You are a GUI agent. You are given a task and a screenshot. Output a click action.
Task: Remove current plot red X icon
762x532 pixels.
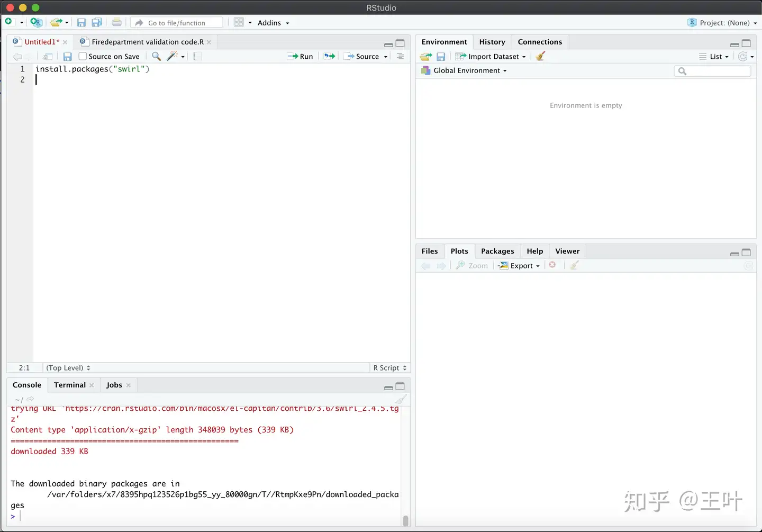[552, 265]
